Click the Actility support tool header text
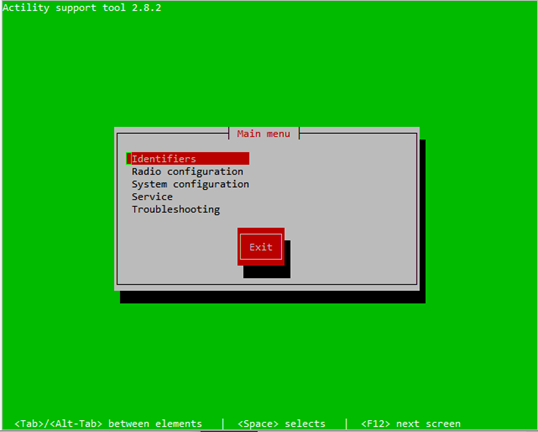 point(64,8)
